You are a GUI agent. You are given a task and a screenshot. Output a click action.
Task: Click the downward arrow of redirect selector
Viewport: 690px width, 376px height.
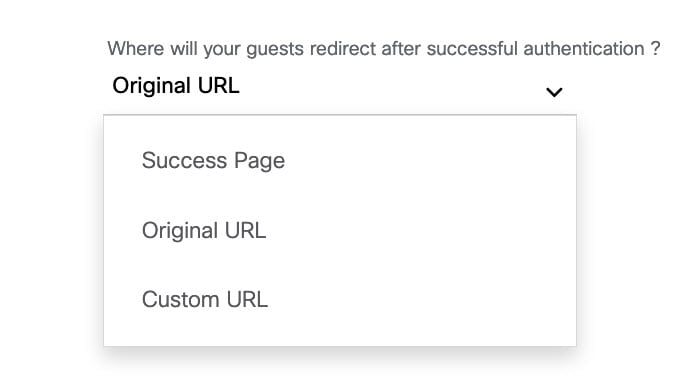click(x=554, y=92)
